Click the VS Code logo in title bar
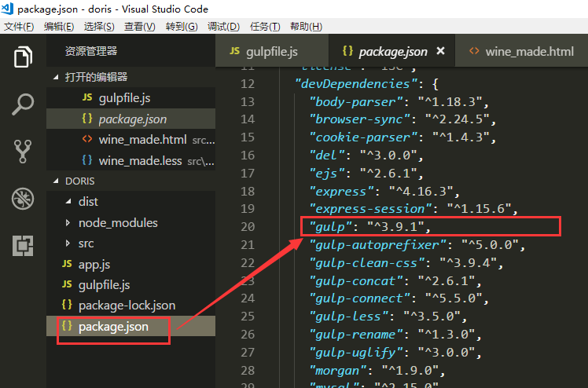 click(x=7, y=8)
